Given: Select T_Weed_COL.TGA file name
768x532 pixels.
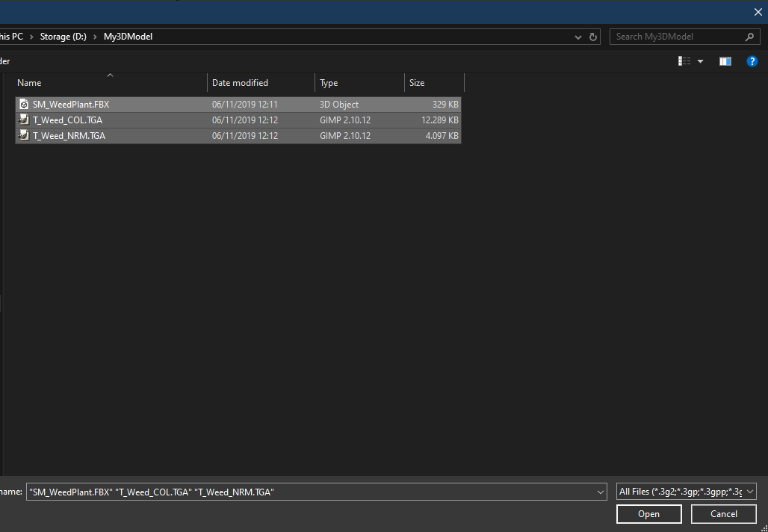Looking at the screenshot, I should 67,120.
